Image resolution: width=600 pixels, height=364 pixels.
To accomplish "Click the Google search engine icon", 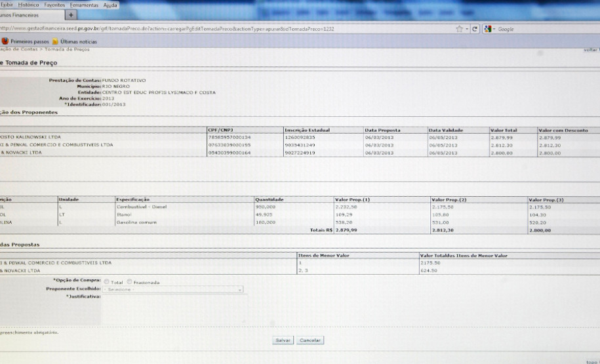I will pyautogui.click(x=488, y=29).
